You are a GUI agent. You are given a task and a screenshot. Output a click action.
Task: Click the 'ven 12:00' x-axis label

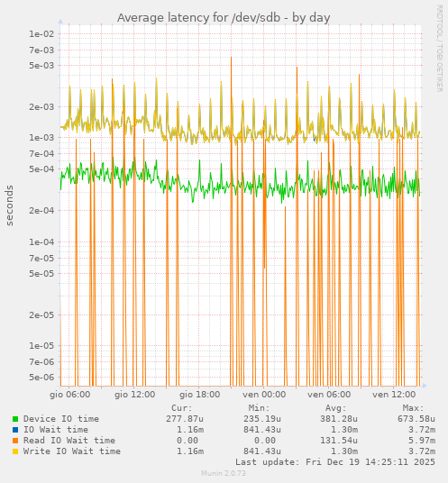(394, 395)
